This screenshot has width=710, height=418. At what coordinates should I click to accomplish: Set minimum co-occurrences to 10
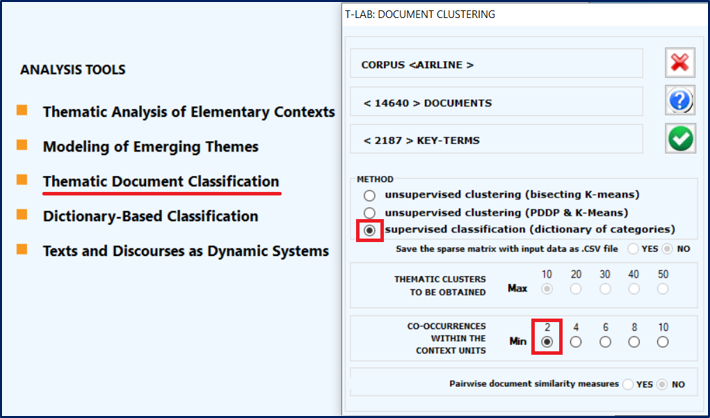tap(663, 342)
